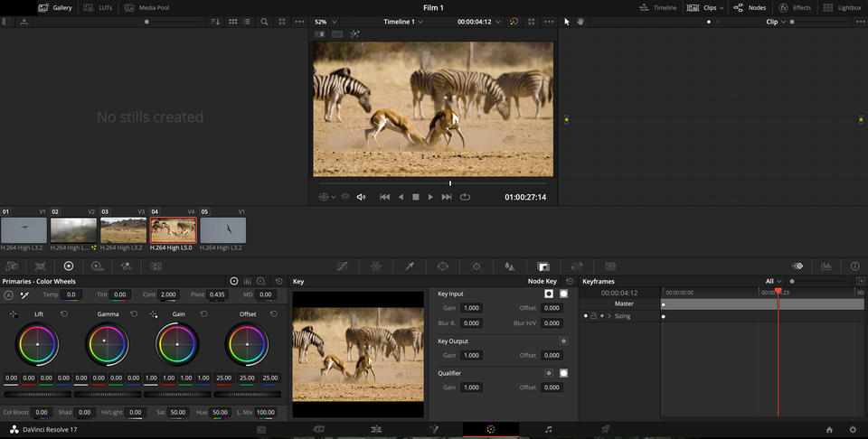Select the hand pan tool
This screenshot has height=439, width=868.
point(580,22)
